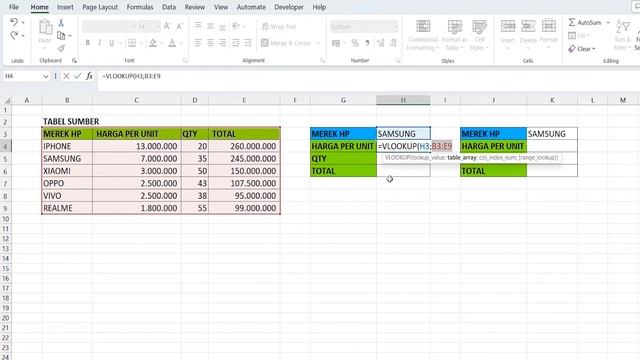Click the Format Painter brush icon
The image size is (640, 360).
[61, 49]
